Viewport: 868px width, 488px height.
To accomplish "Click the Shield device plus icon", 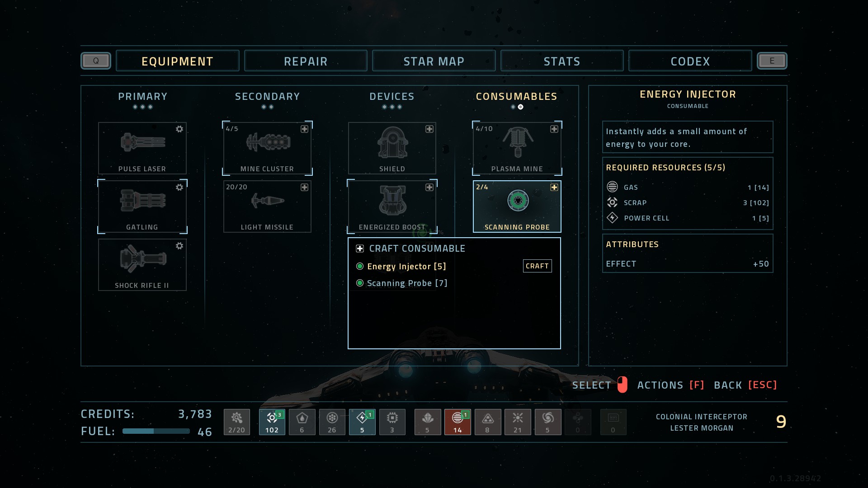I will click(x=429, y=129).
